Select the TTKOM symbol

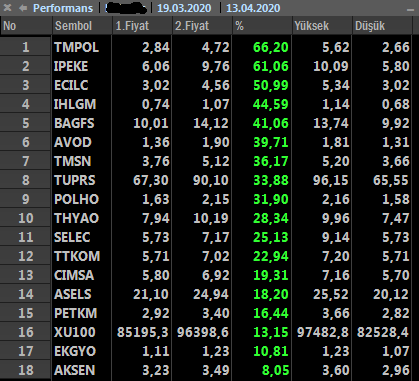77,256
